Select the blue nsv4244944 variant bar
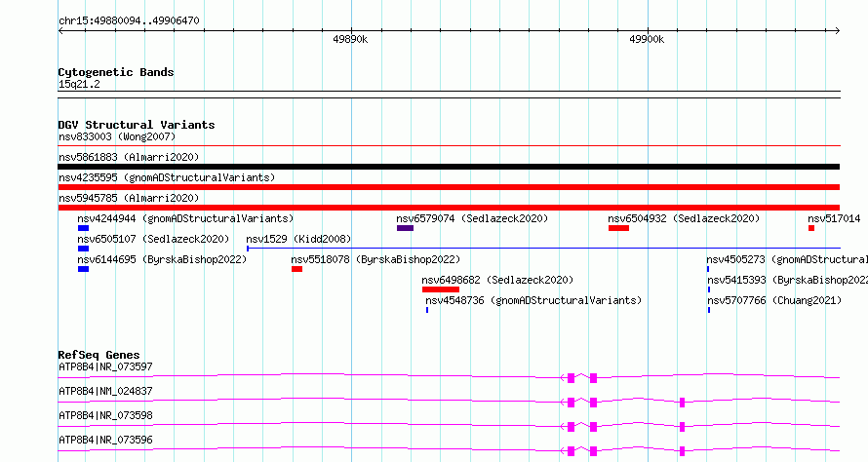 (x=83, y=228)
